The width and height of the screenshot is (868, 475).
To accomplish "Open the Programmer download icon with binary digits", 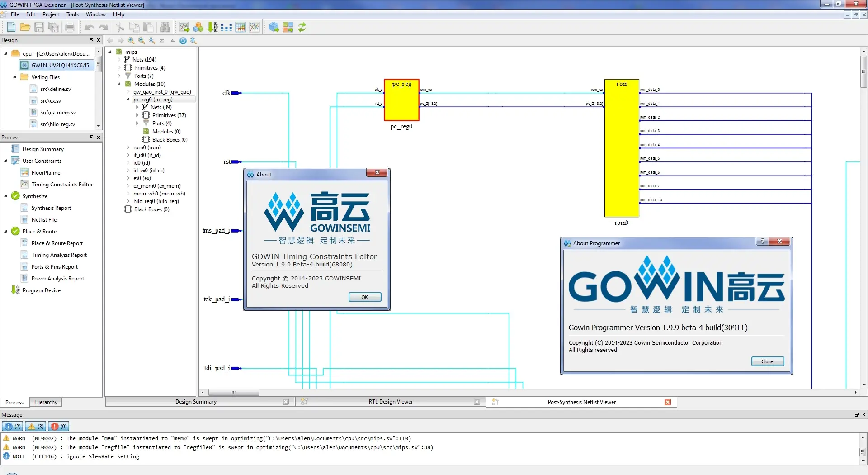I will (x=212, y=27).
